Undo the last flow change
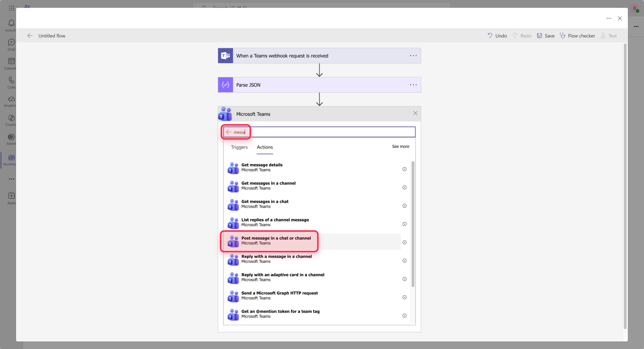 tap(497, 36)
